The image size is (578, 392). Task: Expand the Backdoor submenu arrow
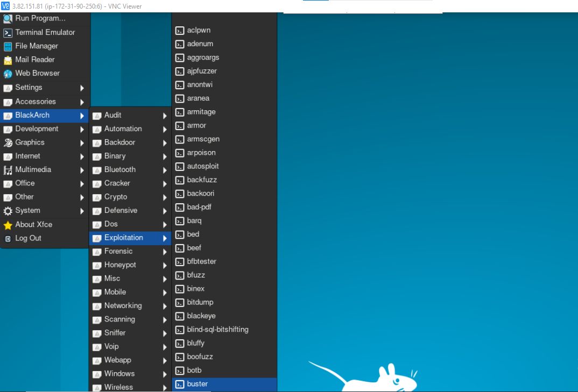click(165, 143)
